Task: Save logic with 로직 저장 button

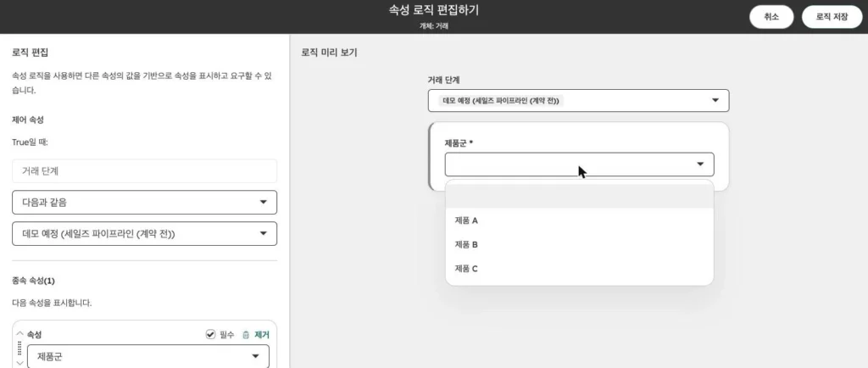Action: tap(832, 17)
